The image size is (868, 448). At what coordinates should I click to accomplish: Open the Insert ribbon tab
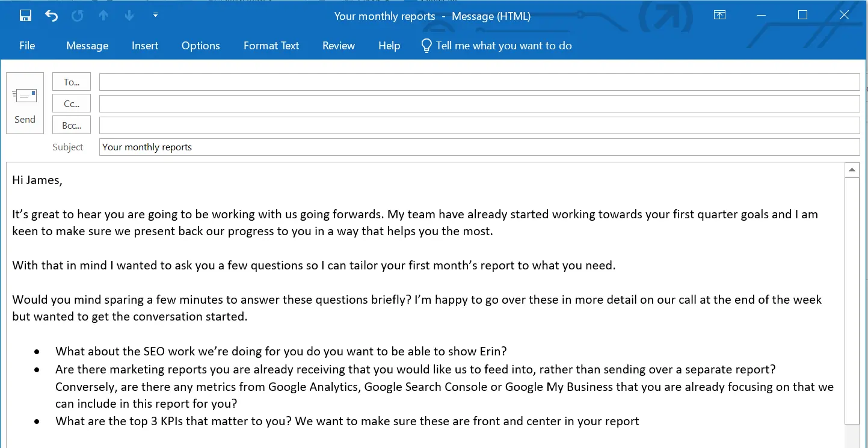click(x=144, y=45)
